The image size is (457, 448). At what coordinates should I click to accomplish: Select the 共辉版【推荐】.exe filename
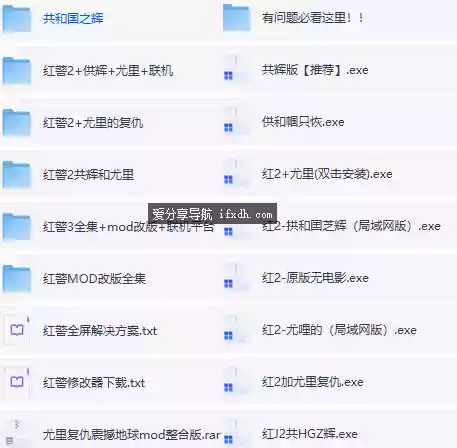click(315, 70)
